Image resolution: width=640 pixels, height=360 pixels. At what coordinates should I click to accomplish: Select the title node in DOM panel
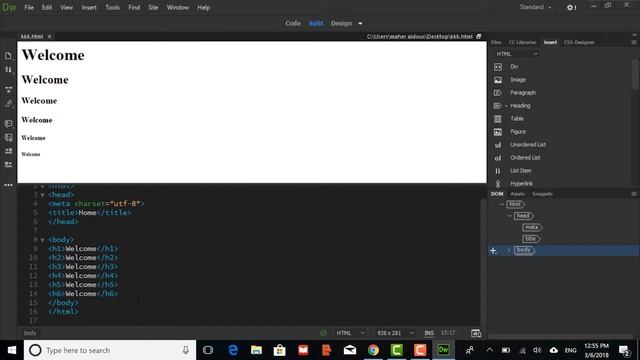tap(531, 239)
